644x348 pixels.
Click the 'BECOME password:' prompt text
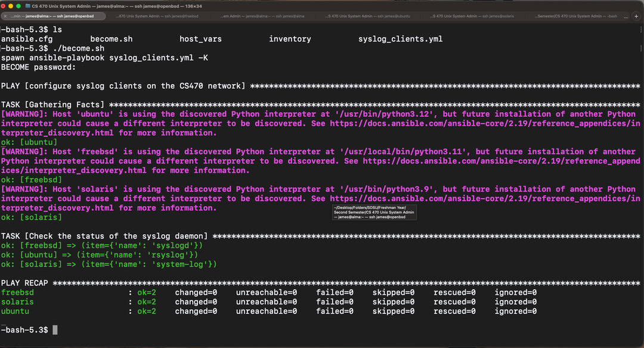pos(38,67)
